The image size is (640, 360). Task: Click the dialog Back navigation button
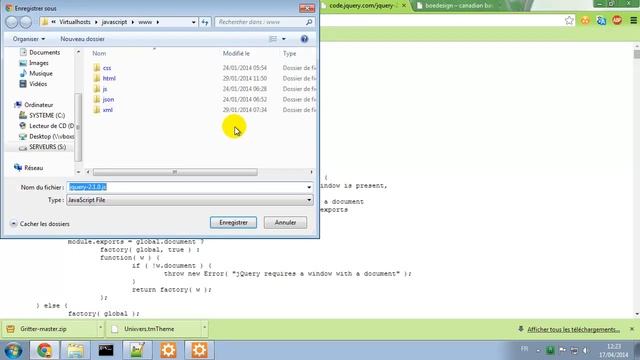(12, 22)
